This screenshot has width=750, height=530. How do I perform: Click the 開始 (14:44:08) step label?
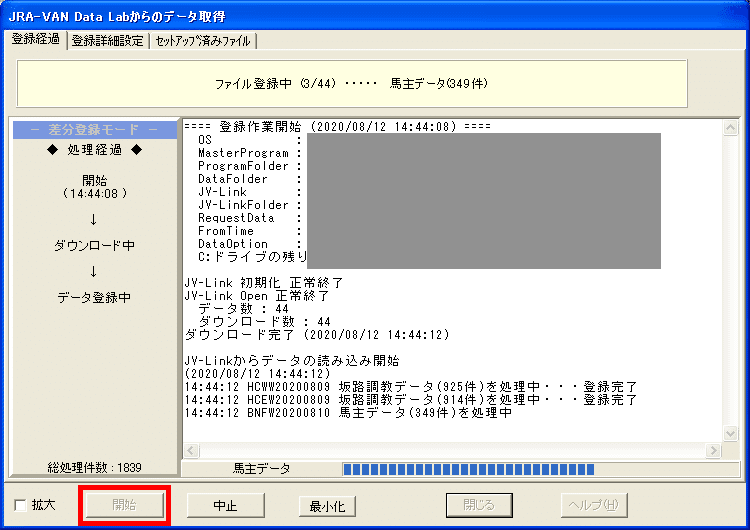pos(94,187)
